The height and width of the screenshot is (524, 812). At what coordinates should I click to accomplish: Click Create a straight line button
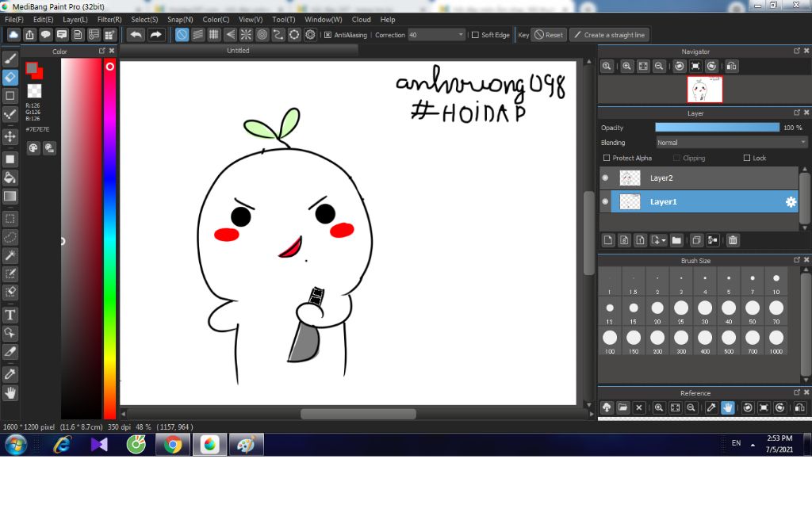tap(610, 35)
